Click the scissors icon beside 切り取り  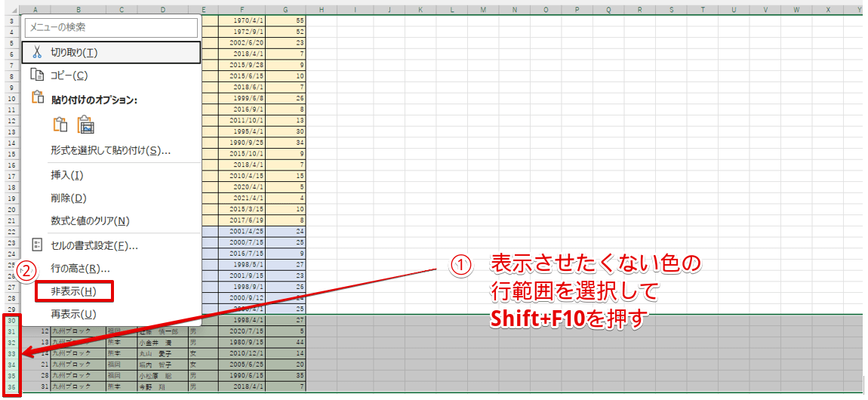37,53
